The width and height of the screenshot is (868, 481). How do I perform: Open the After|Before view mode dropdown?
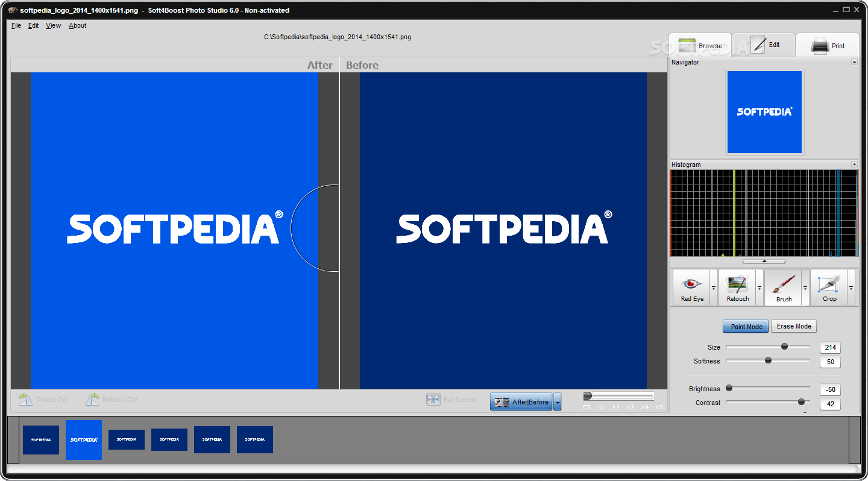558,402
